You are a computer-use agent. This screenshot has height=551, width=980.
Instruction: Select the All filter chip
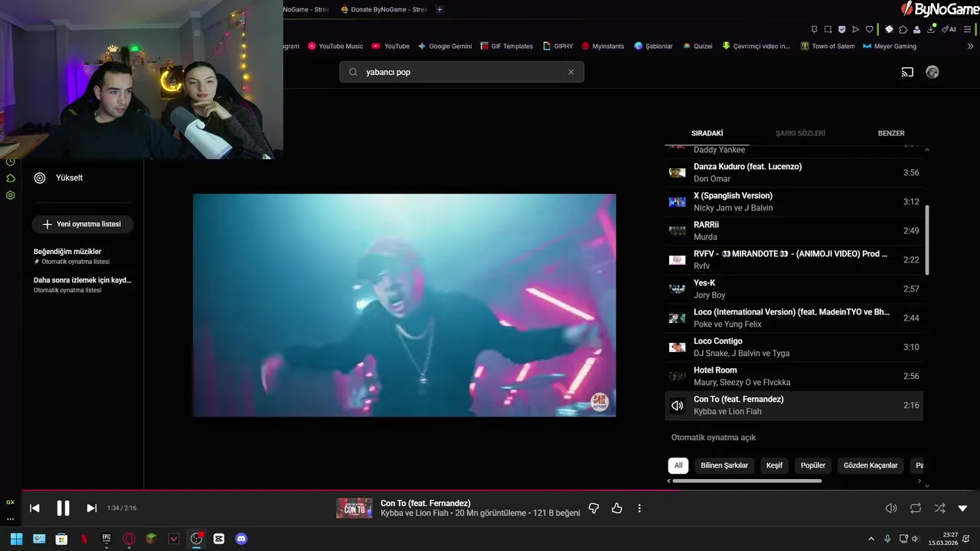(678, 465)
